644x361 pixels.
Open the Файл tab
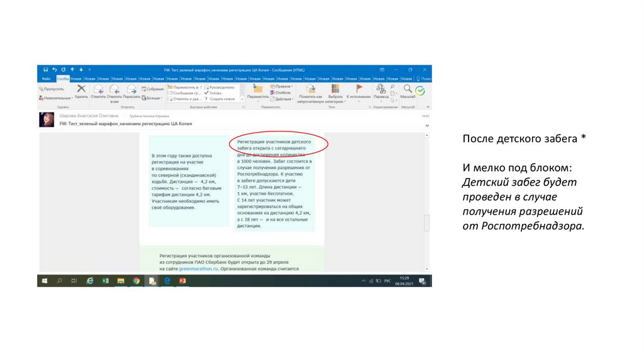pyautogui.click(x=46, y=79)
